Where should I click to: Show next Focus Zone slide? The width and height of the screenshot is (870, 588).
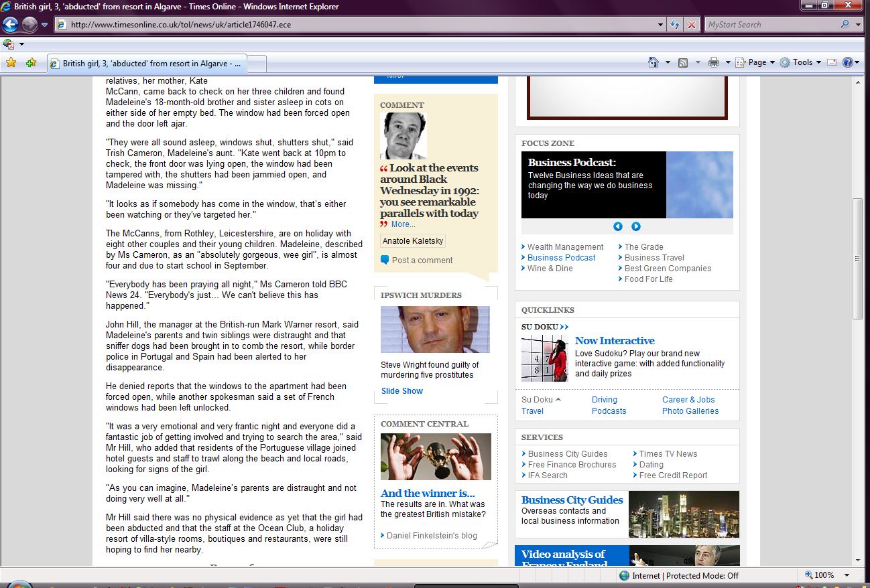pos(636,226)
